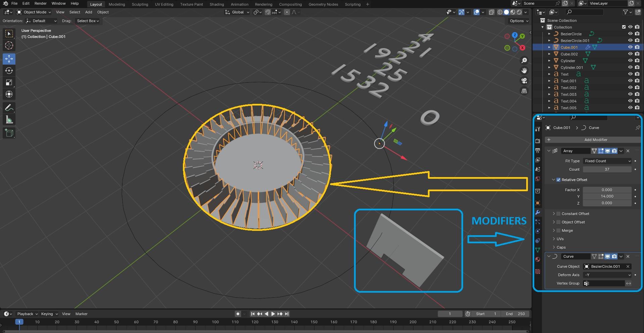Screen dimensions: 644x333
Task: Toggle camera view icon
Action: click(x=524, y=81)
